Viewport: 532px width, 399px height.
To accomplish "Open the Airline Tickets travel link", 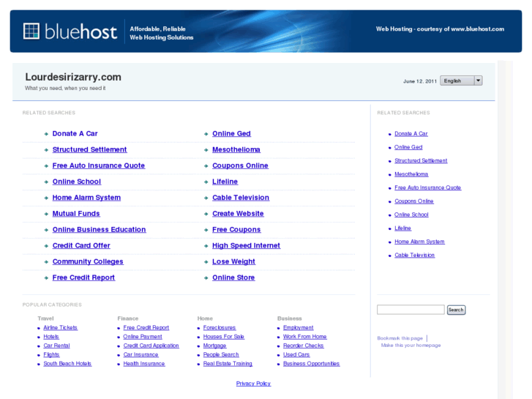I will tap(61, 328).
